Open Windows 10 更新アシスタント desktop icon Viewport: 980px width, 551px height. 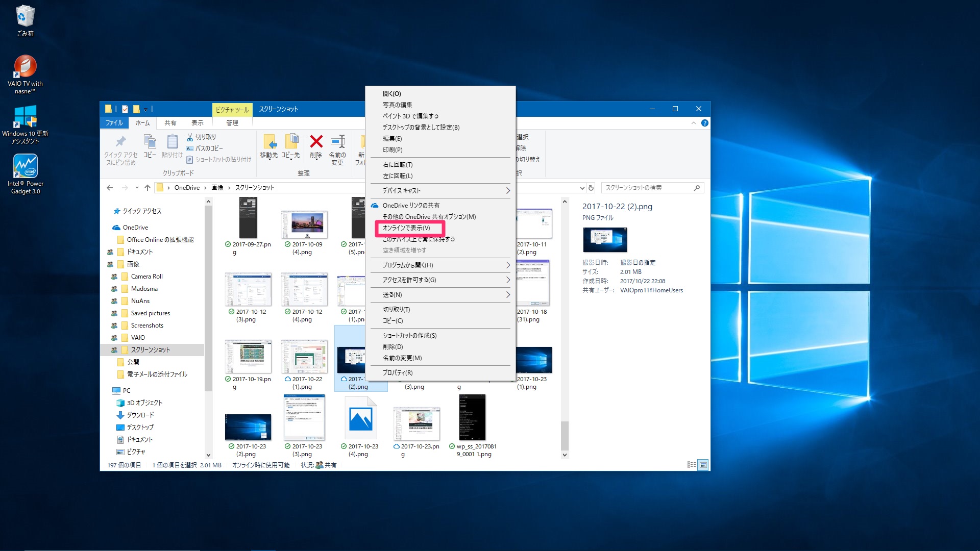(25, 124)
